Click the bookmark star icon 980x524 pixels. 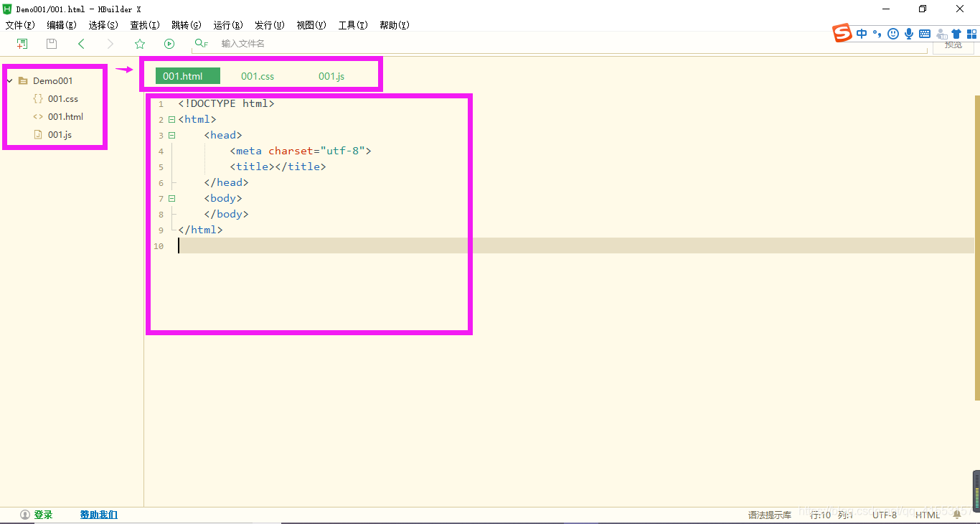pyautogui.click(x=140, y=44)
